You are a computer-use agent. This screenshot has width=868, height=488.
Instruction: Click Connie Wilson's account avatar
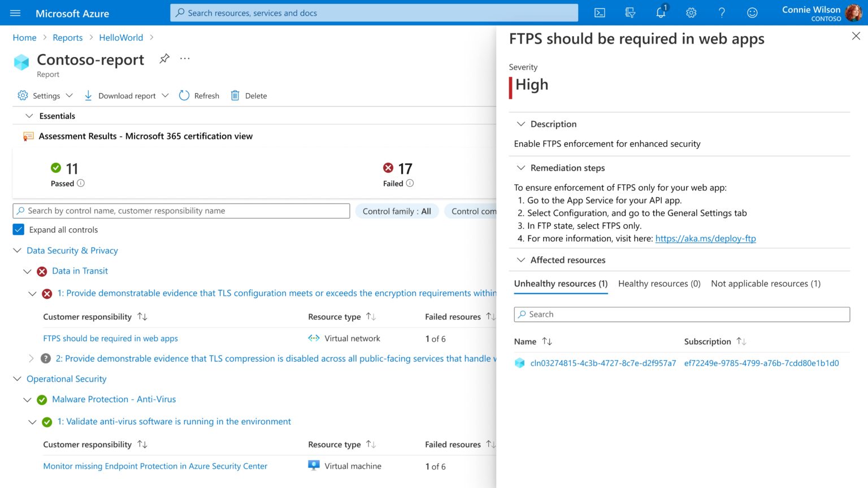(x=854, y=12)
